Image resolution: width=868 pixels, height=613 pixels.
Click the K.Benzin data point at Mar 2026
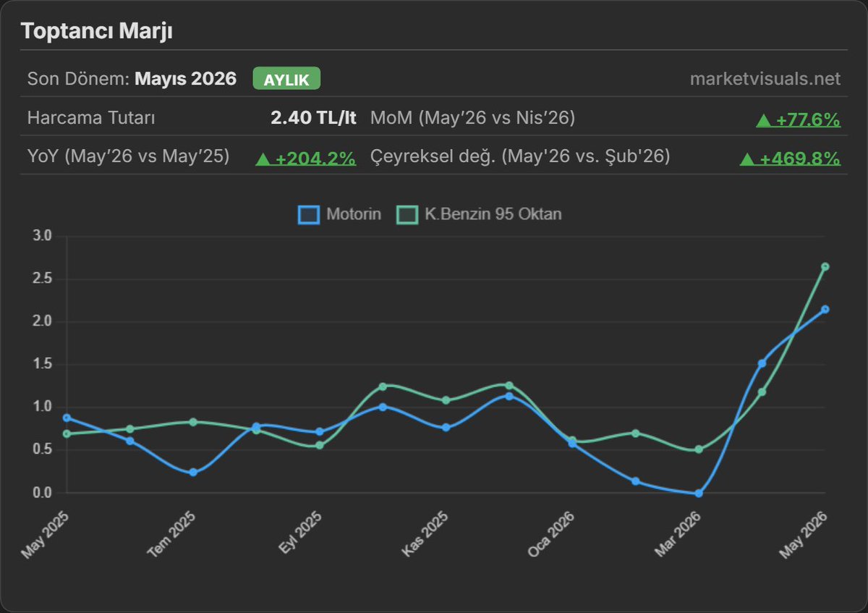pos(698,449)
